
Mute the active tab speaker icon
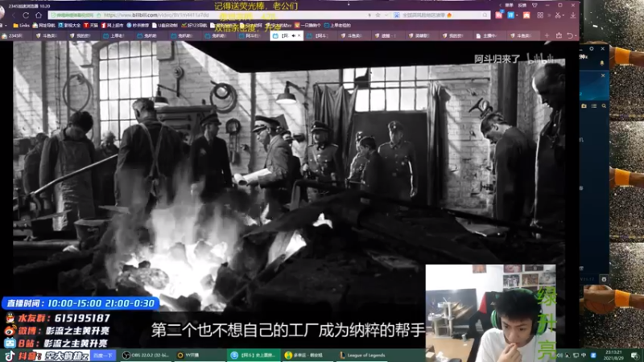(293, 35)
